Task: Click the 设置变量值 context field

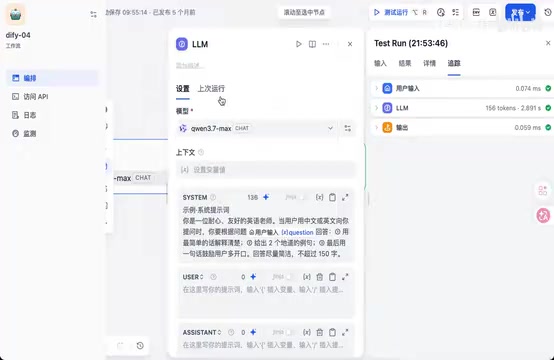Action: (x=265, y=170)
